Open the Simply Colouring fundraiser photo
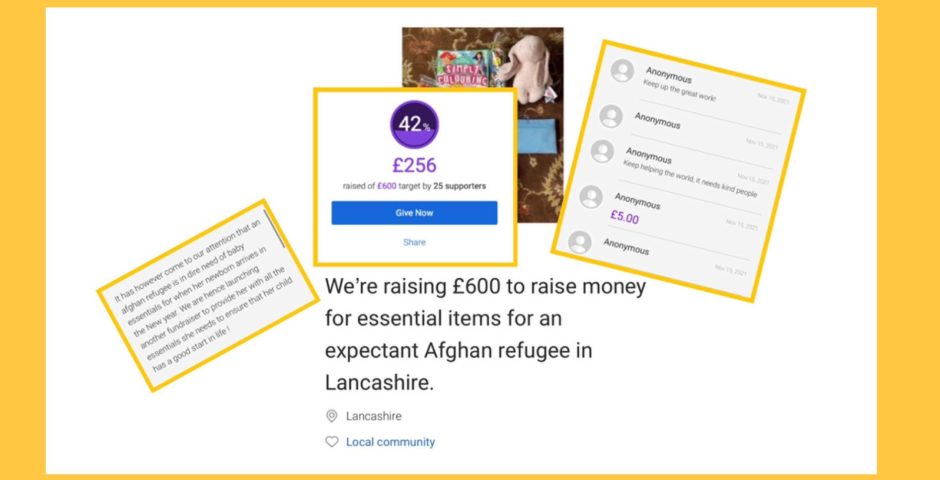The width and height of the screenshot is (940, 480). [483, 59]
